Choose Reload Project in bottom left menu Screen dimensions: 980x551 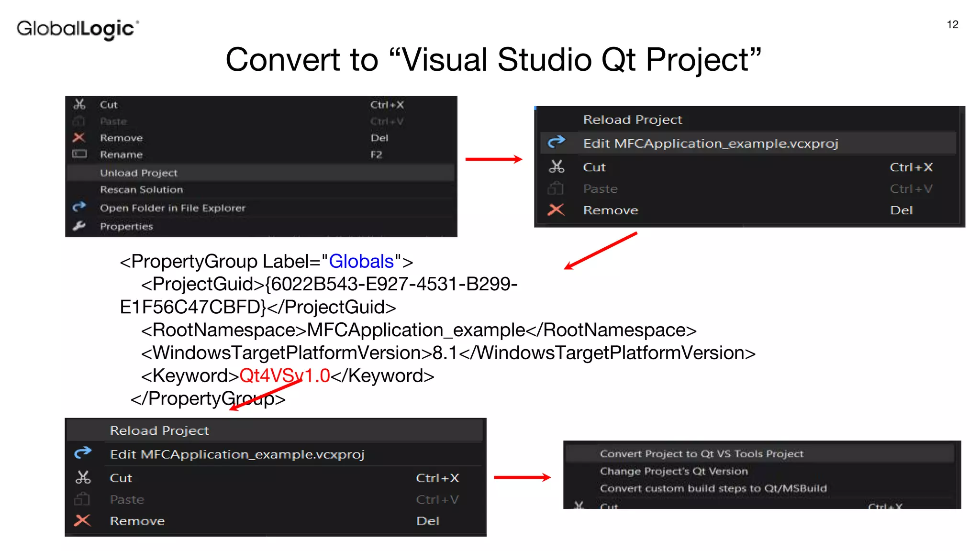pyautogui.click(x=275, y=430)
